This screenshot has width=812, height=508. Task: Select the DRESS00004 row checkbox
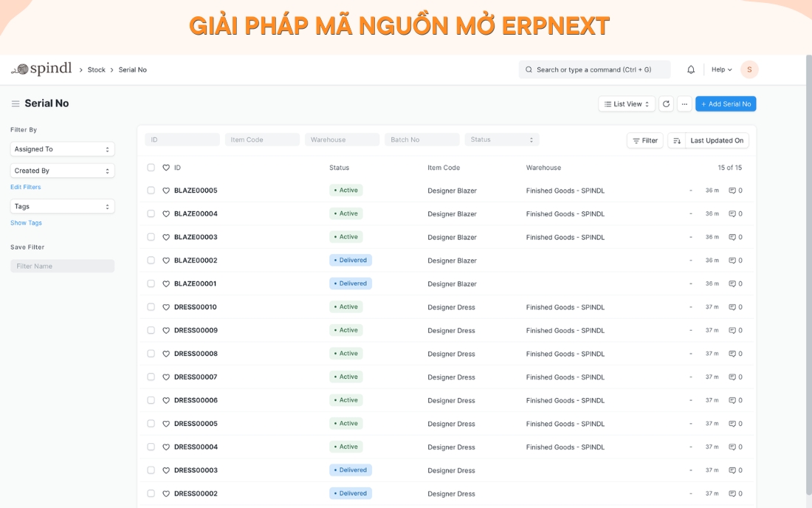point(151,447)
